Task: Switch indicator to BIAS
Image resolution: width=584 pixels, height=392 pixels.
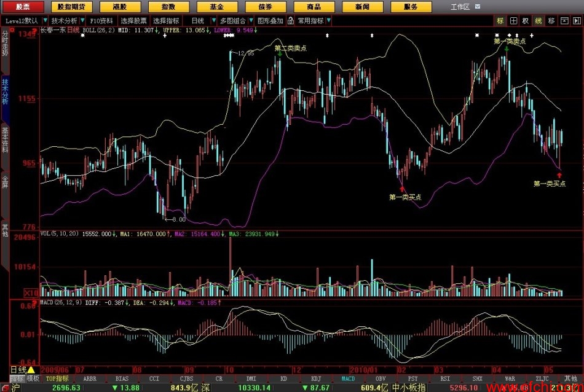Action: tap(122, 378)
